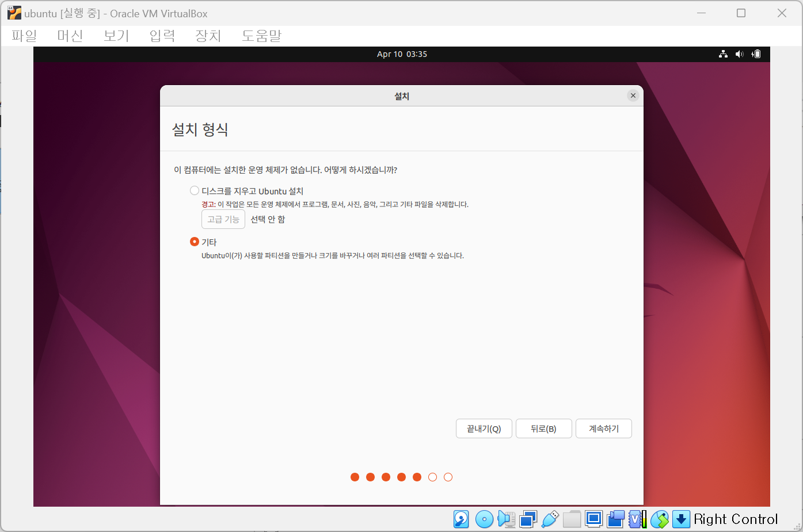Click the hard disk activity icon in VirtualBox status bar
This screenshot has height=532, width=803.
461,519
